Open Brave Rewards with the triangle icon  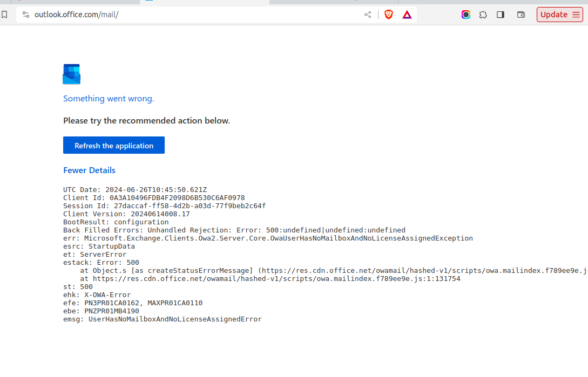click(407, 15)
